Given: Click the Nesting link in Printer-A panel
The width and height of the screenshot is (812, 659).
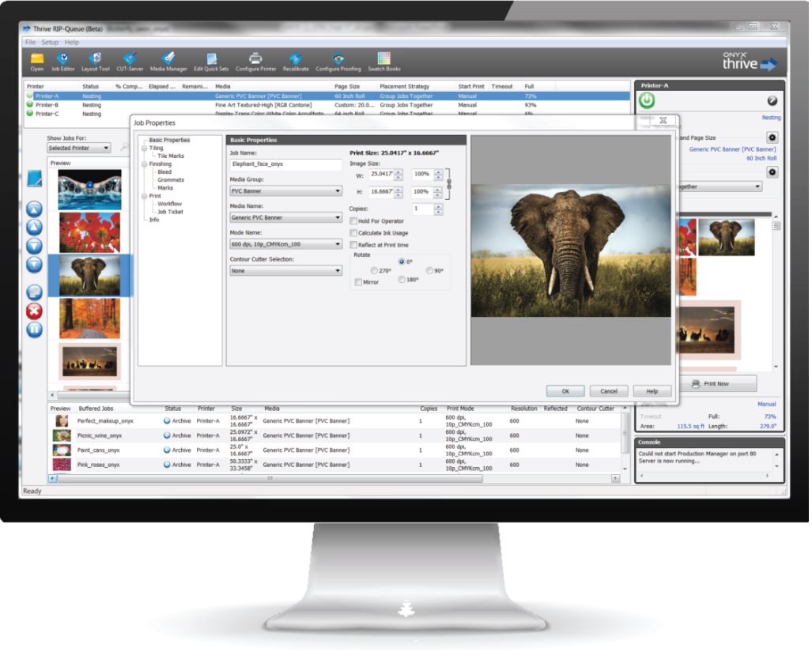Looking at the screenshot, I should (771, 118).
